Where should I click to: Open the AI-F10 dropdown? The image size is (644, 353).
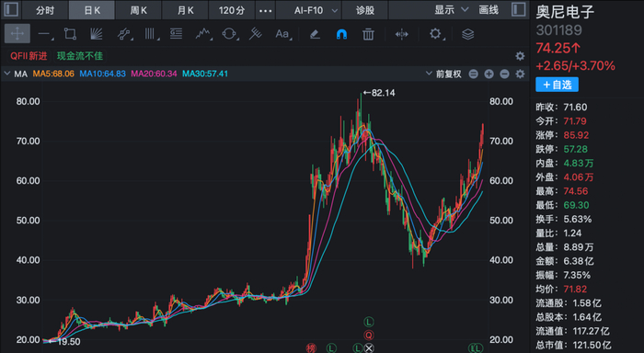tap(315, 10)
